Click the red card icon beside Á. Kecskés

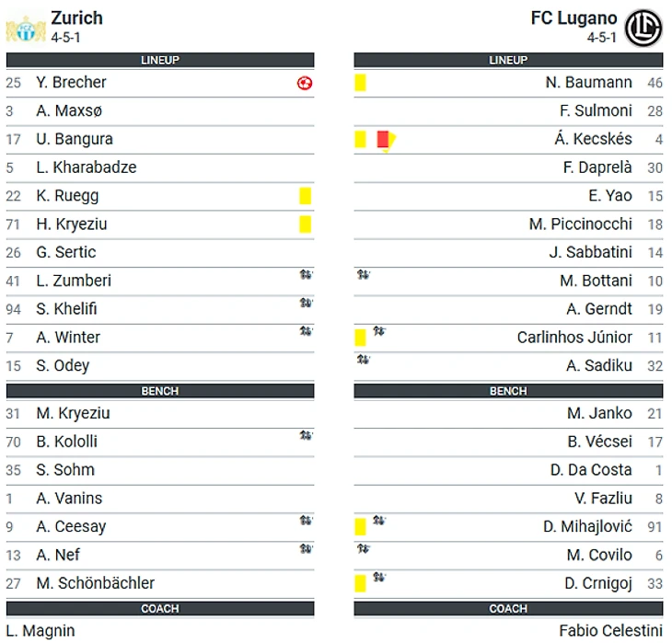pos(383,139)
